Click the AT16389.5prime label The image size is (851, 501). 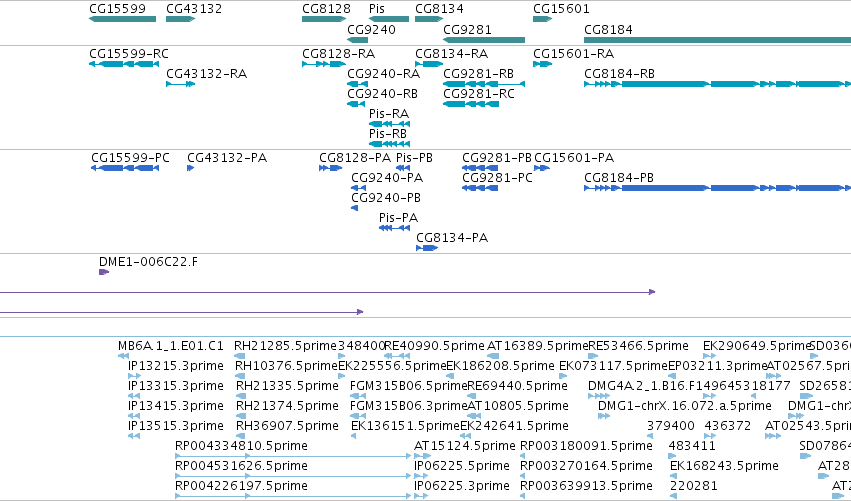[x=537, y=346]
